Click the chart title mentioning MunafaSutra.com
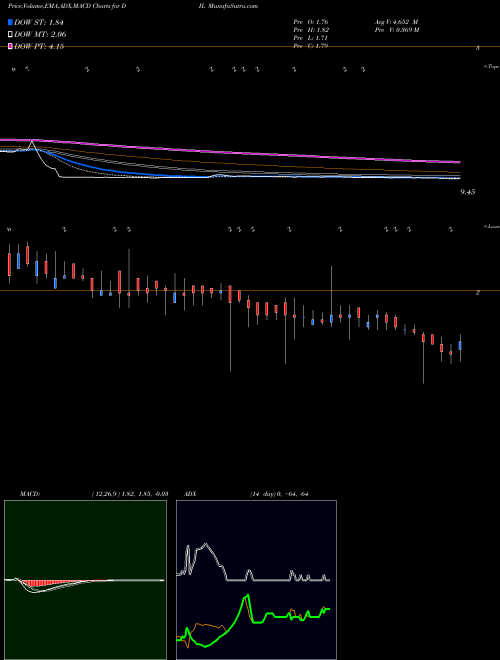Image resolution: width=500 pixels, height=660 pixels. click(133, 6)
